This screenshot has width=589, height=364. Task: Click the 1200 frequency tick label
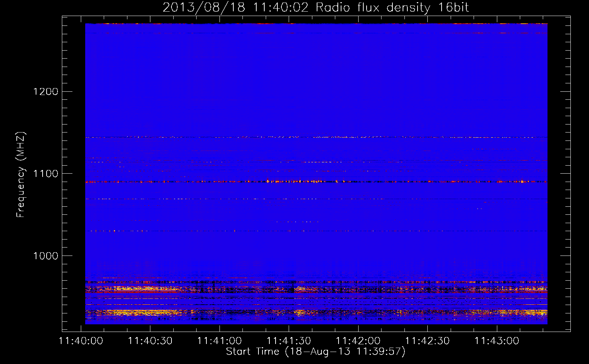point(46,91)
